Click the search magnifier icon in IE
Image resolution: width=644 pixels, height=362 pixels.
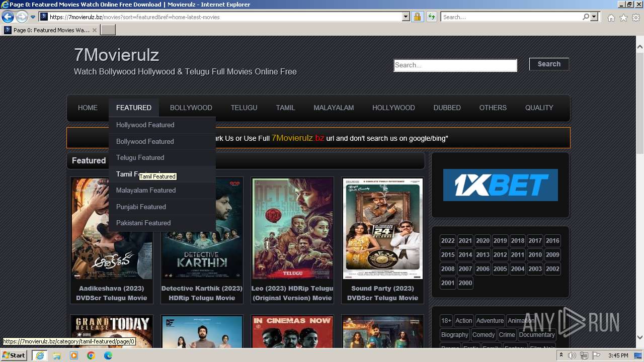586,17
